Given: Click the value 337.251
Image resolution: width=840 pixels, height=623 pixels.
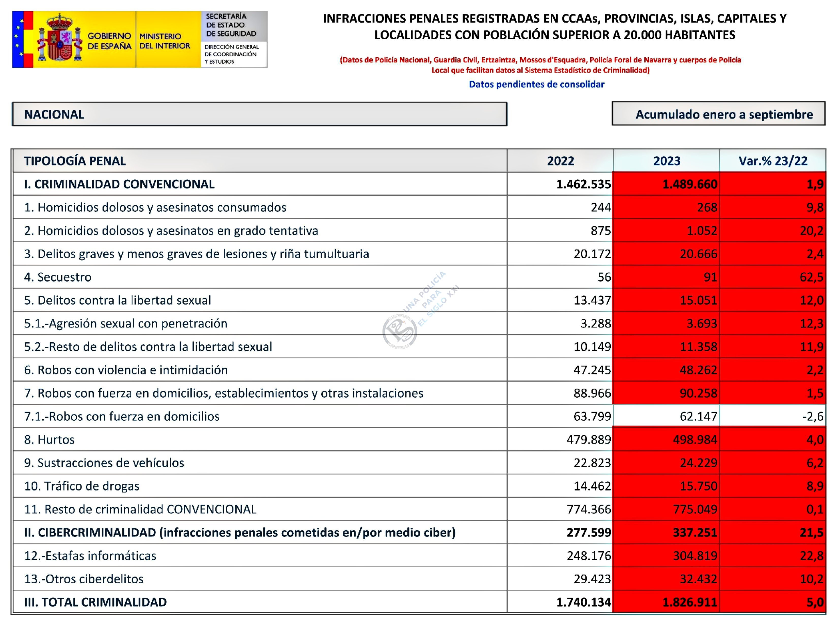Looking at the screenshot, I should coord(695,533).
